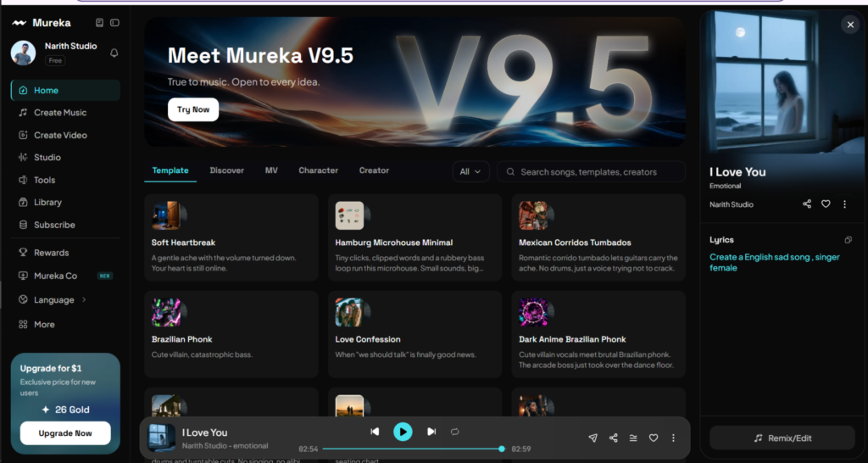
Task: Open the Love Confession template thumbnail
Action: [350, 312]
